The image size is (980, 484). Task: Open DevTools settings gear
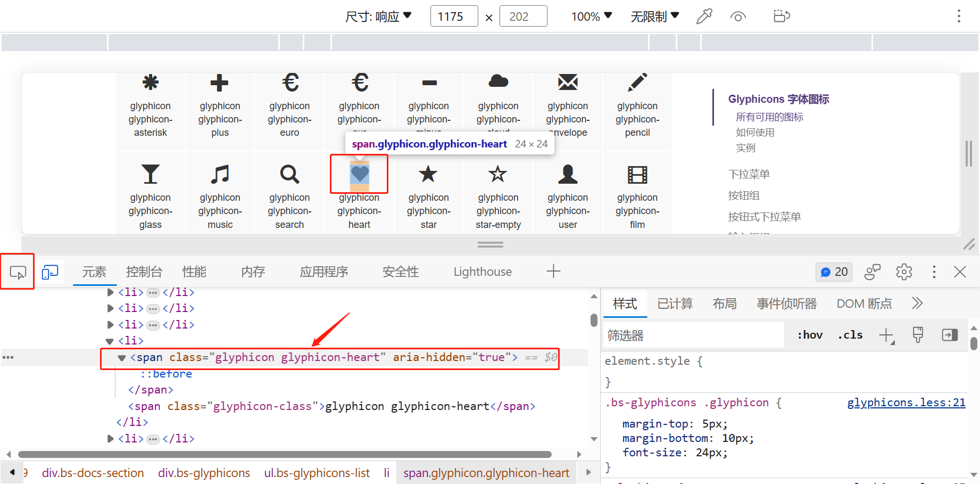[x=904, y=272]
